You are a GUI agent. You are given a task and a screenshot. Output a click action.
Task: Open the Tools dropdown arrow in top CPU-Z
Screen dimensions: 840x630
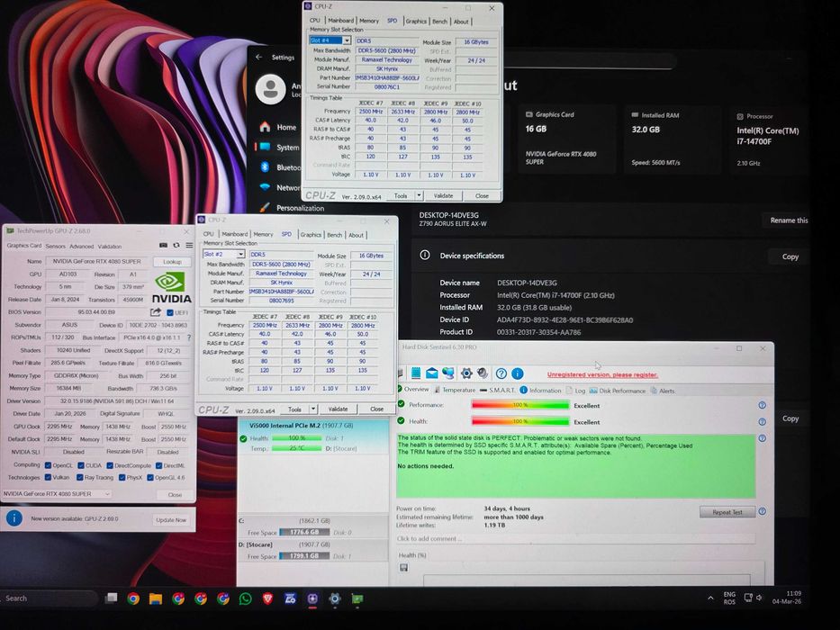(419, 195)
